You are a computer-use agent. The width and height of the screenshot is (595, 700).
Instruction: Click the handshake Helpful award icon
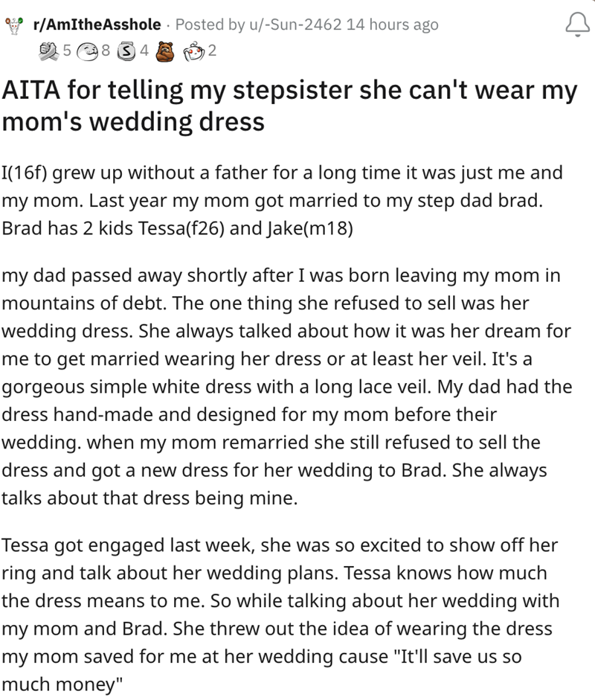tap(51, 51)
